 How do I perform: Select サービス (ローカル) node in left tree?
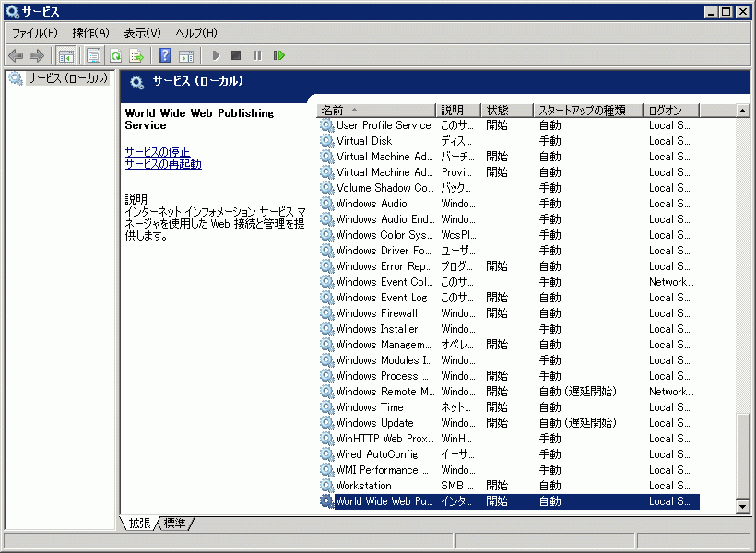(67, 78)
